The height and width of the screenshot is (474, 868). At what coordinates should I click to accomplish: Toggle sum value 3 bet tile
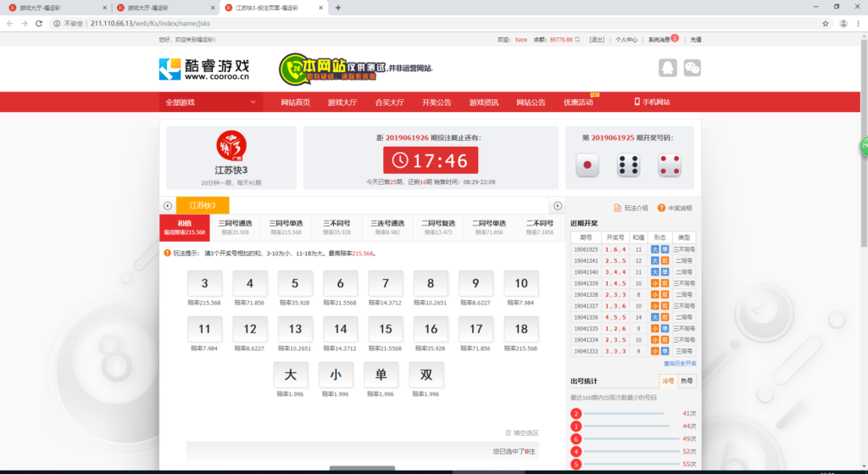pyautogui.click(x=205, y=284)
